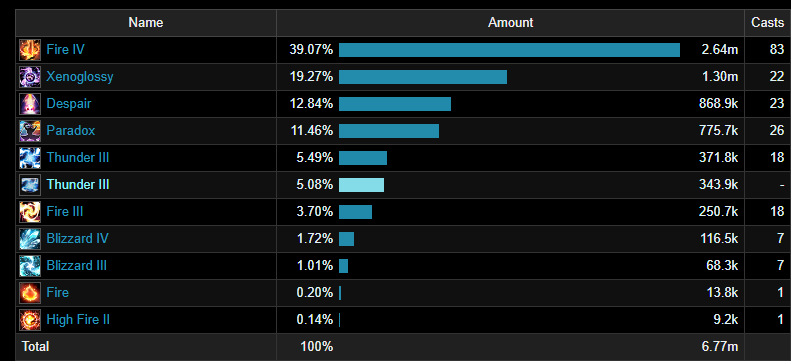Click the Fire ability icon
Viewport: 791px width, 361px height.
tap(30, 293)
